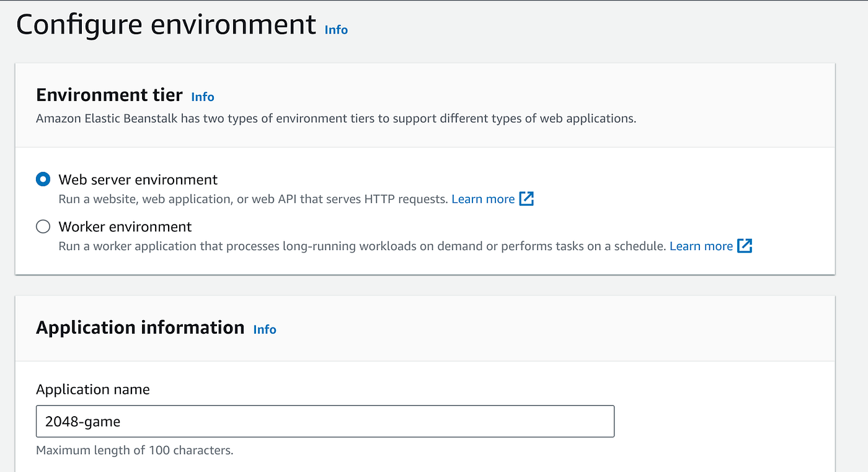Select the Worker environment radio button
Image resolution: width=868 pixels, height=472 pixels.
43,226
